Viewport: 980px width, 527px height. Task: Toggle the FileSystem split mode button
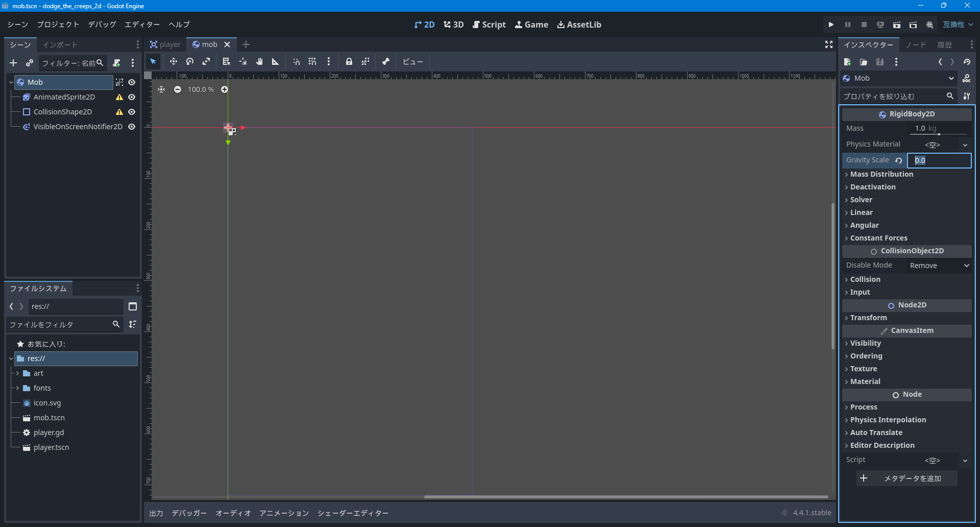[x=133, y=306]
